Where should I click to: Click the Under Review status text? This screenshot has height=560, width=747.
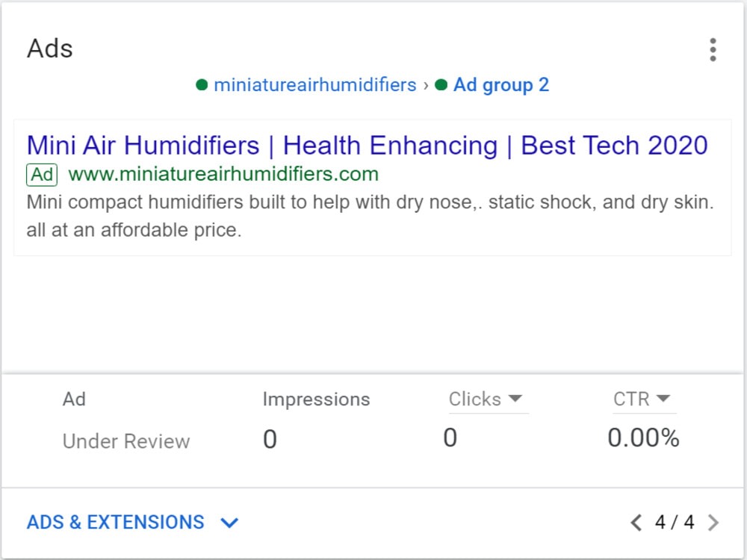tap(126, 441)
